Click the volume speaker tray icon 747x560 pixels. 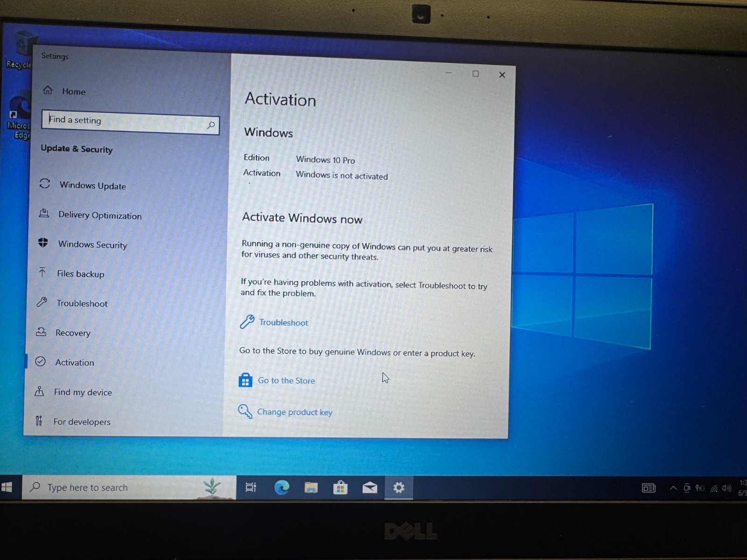point(726,488)
